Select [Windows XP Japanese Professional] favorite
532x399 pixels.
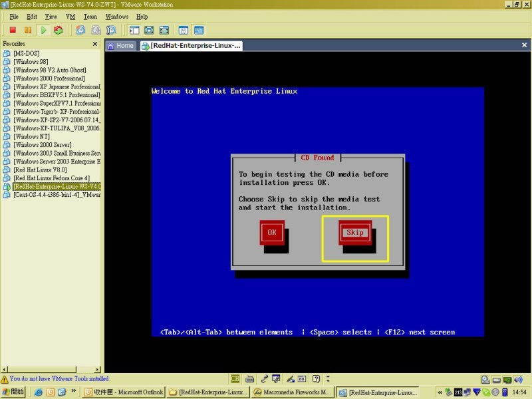57,86
